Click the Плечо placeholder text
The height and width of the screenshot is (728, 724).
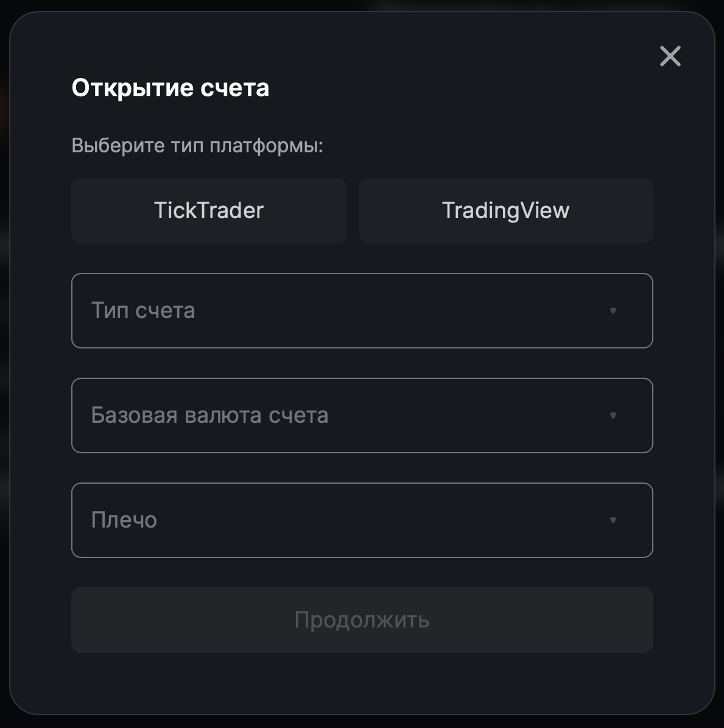[x=124, y=520]
